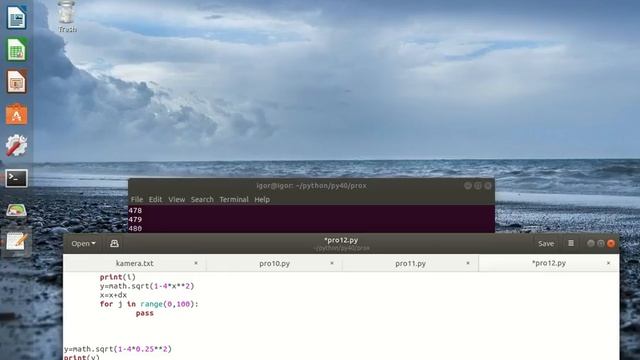Image resolution: width=640 pixels, height=360 pixels.
Task: Close the *pro12.py tab
Action: (x=608, y=263)
